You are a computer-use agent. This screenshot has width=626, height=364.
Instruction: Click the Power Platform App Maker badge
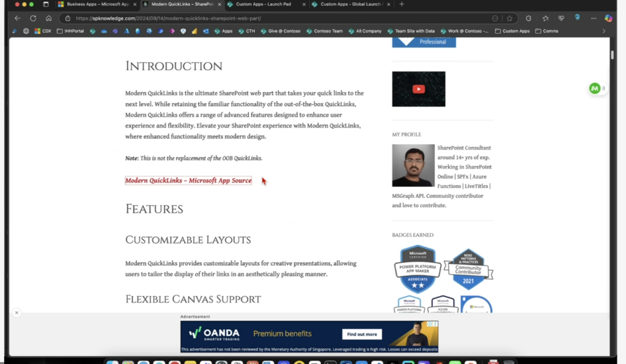point(418,269)
